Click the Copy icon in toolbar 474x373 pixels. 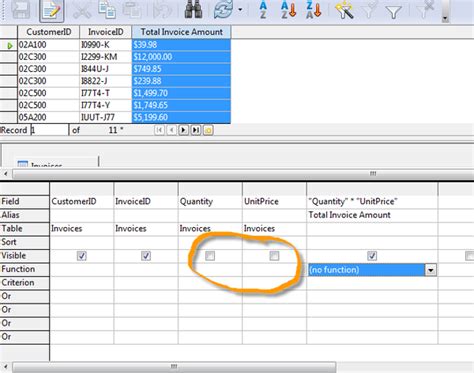107,9
